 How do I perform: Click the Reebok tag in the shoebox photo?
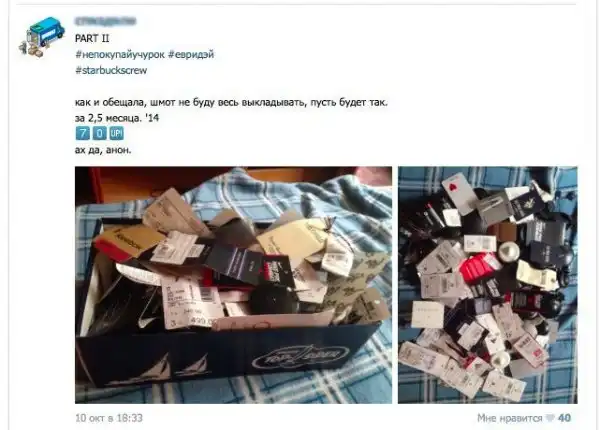[128, 242]
